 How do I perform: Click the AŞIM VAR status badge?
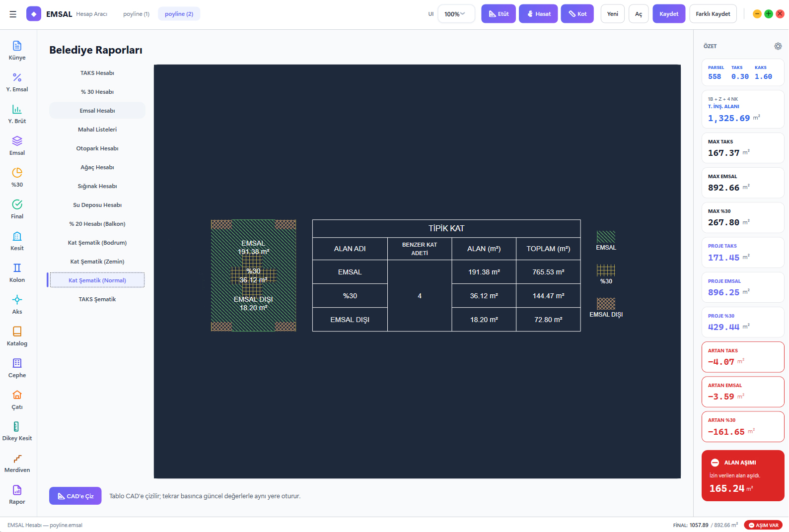(763, 525)
